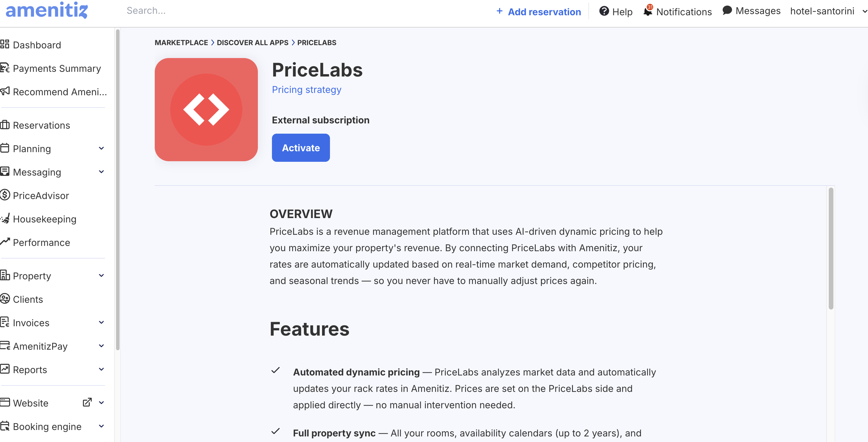
Task: Click the Dashboard sidebar icon
Action: [x=5, y=45]
